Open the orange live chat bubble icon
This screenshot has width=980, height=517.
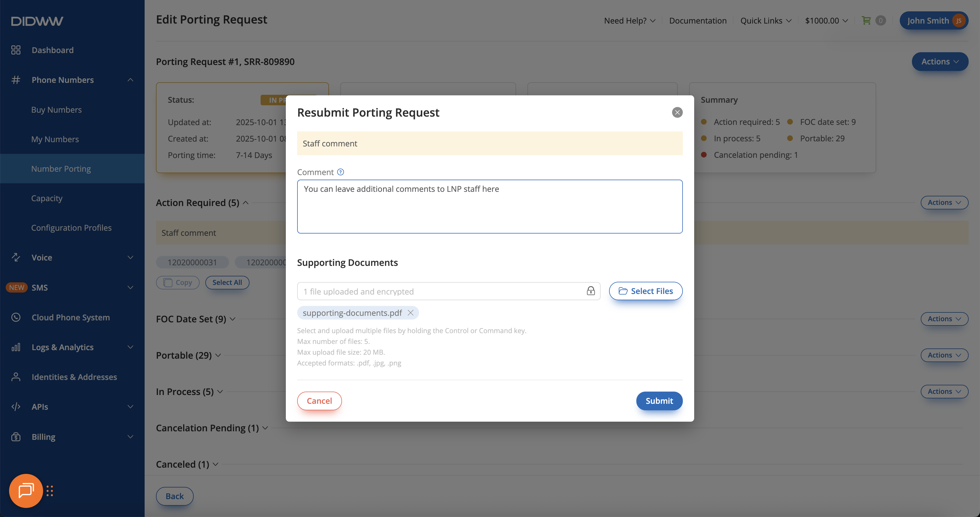tap(26, 490)
